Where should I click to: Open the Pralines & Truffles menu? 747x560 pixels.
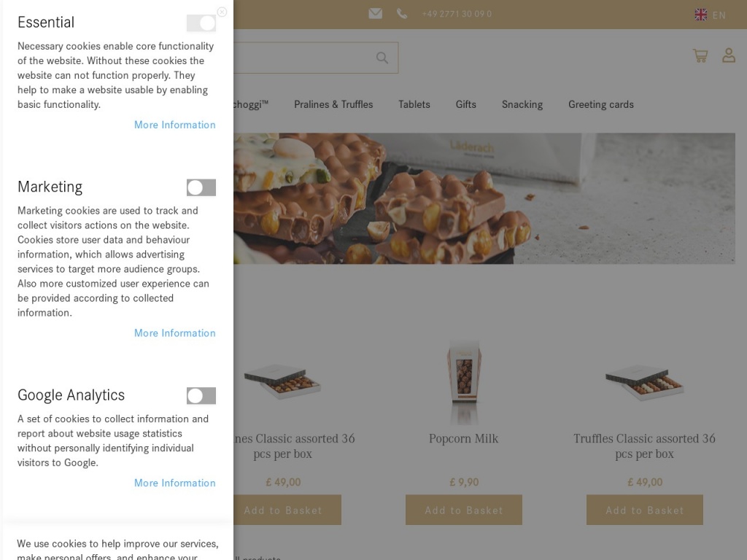point(333,104)
